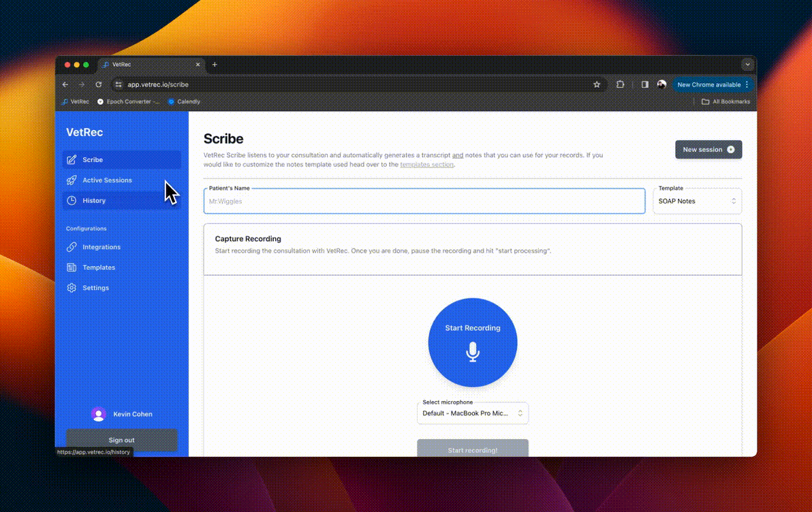Screen dimensions: 812x512
Task: Open the Chrome profile avatar
Action: [662, 84]
